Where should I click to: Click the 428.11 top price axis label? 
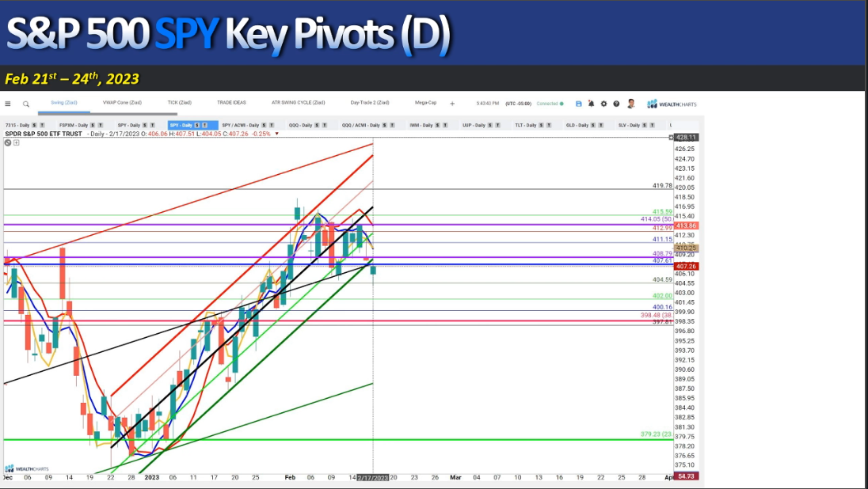(687, 137)
